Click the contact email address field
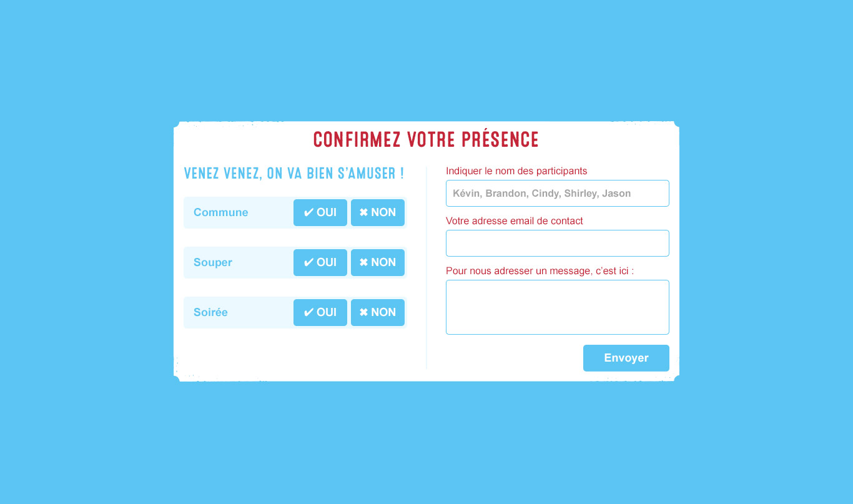853x504 pixels. [557, 244]
